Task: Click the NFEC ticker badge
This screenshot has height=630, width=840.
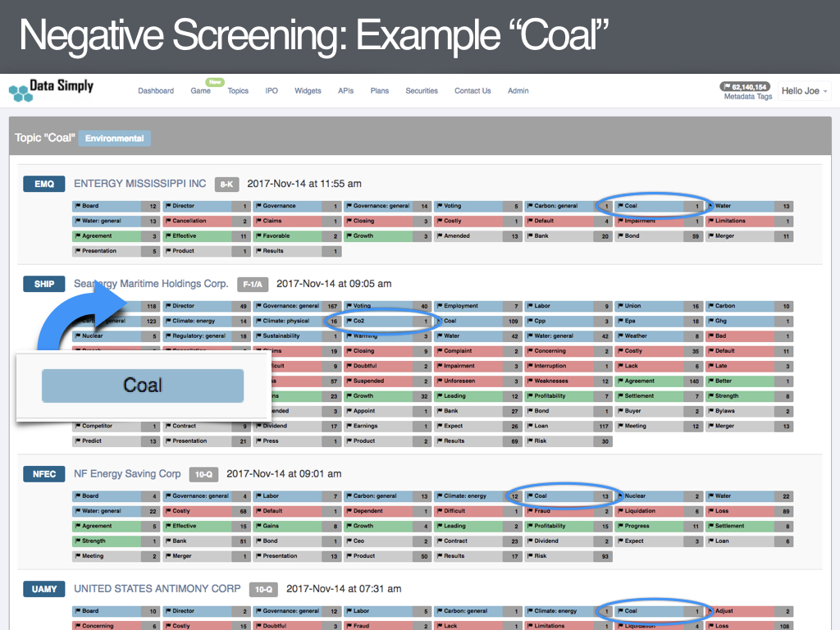Action: coord(44,474)
